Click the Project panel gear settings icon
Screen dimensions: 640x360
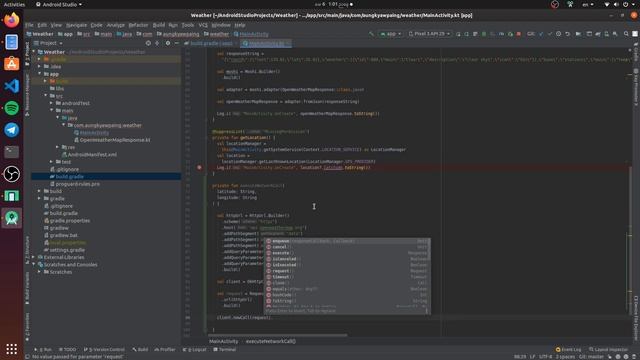(168, 43)
